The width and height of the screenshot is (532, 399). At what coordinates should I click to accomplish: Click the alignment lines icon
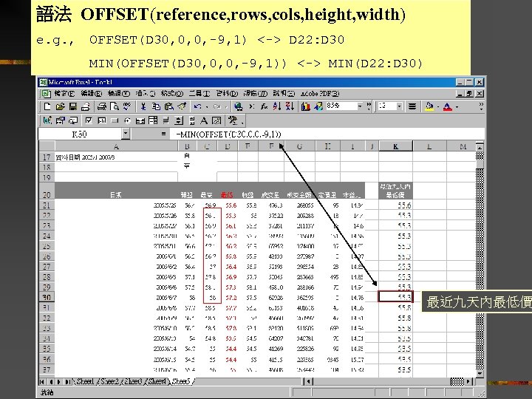point(412,106)
